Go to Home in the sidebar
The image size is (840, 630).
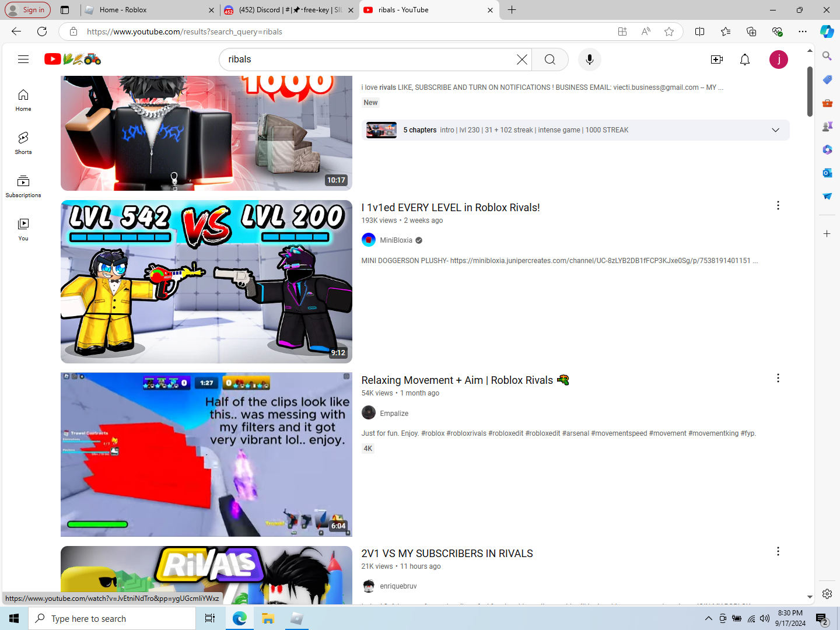point(23,100)
